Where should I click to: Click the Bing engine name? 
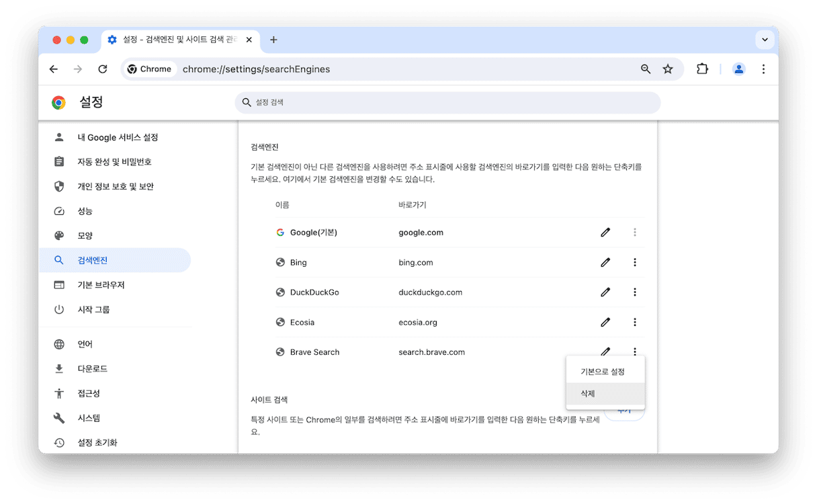(x=298, y=262)
